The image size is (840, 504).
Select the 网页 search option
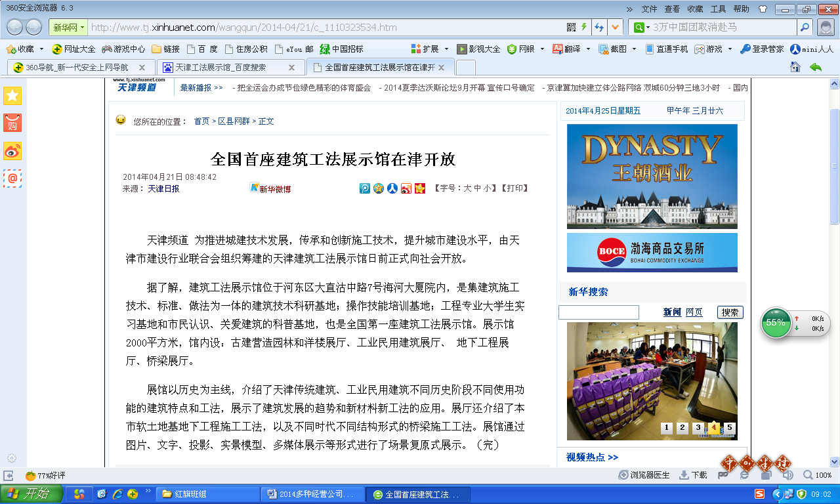(x=694, y=312)
